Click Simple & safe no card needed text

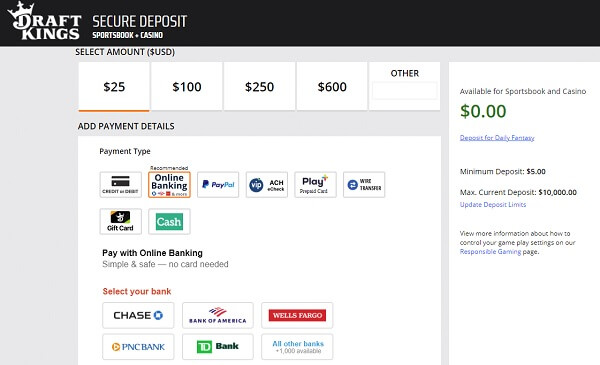[x=165, y=264]
